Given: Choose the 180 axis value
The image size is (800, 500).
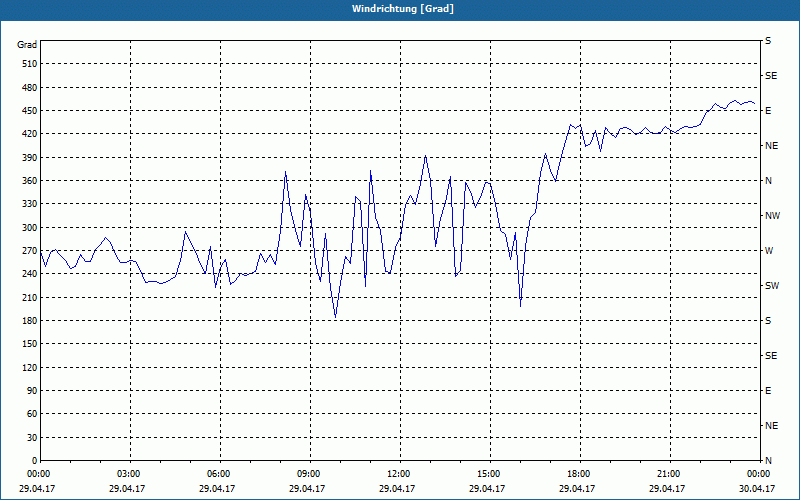Looking at the screenshot, I should click(30, 321).
